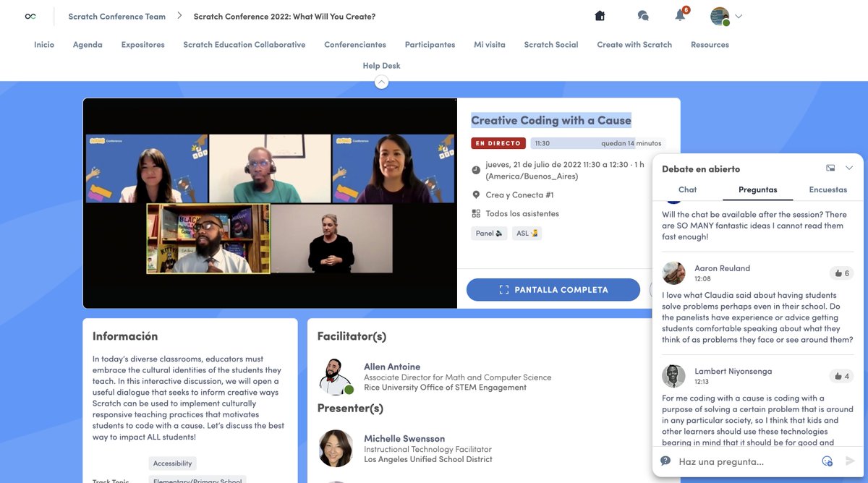Click the location pin for Crea y Conecta #1
The image size is (868, 483).
(477, 194)
